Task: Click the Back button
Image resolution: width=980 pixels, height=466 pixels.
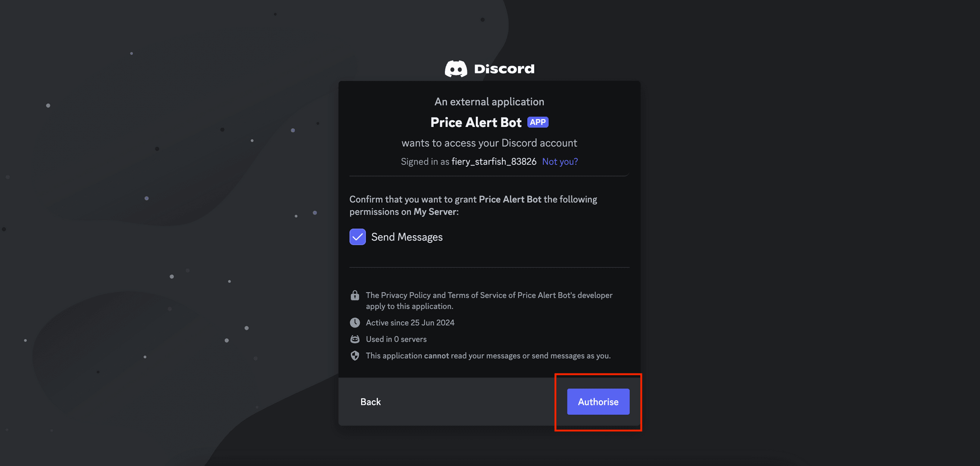Action: (371, 401)
